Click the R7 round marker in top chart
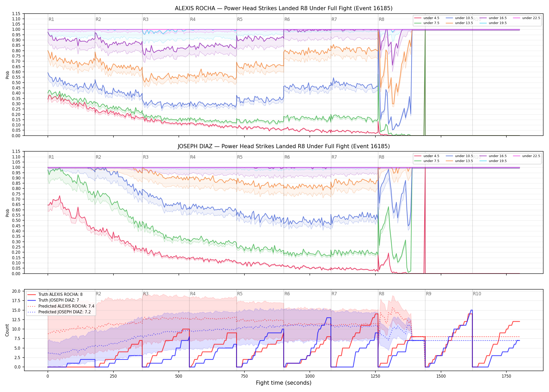The image size is (549, 392). tap(334, 19)
